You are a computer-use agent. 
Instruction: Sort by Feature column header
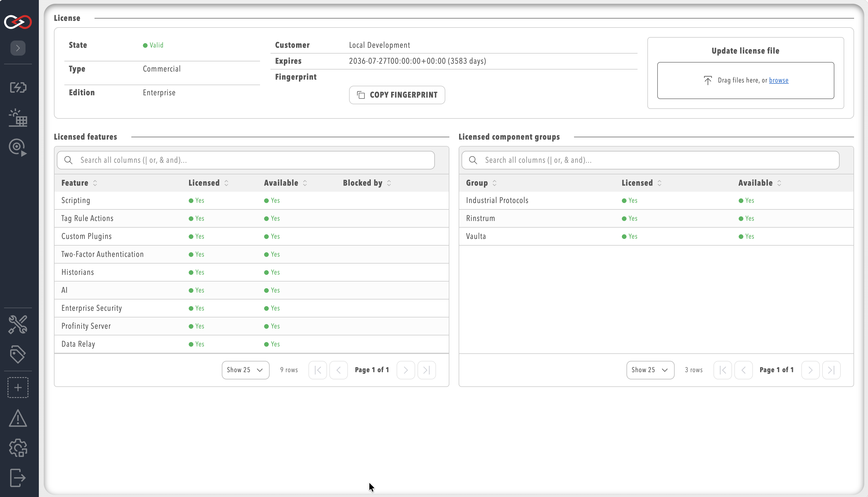(79, 183)
